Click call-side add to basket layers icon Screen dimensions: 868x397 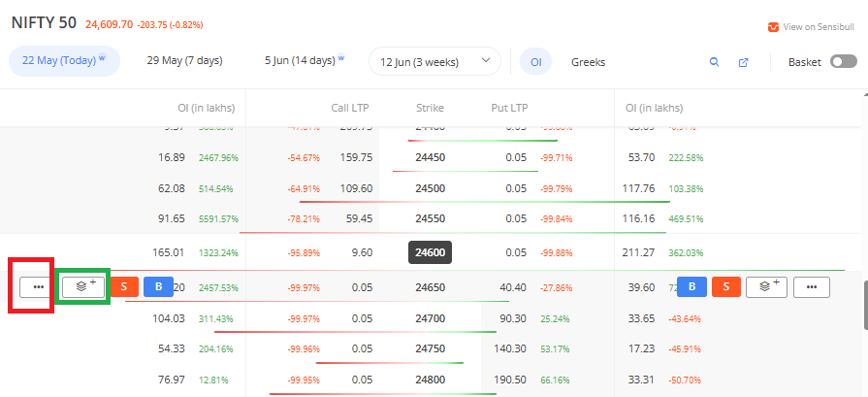coord(83,286)
